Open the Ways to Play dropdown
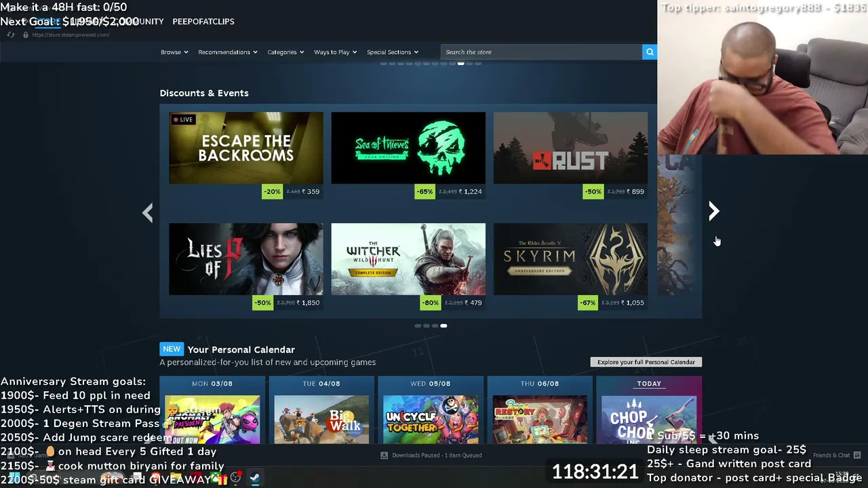Image resolution: width=868 pixels, height=488 pixels. pos(335,52)
